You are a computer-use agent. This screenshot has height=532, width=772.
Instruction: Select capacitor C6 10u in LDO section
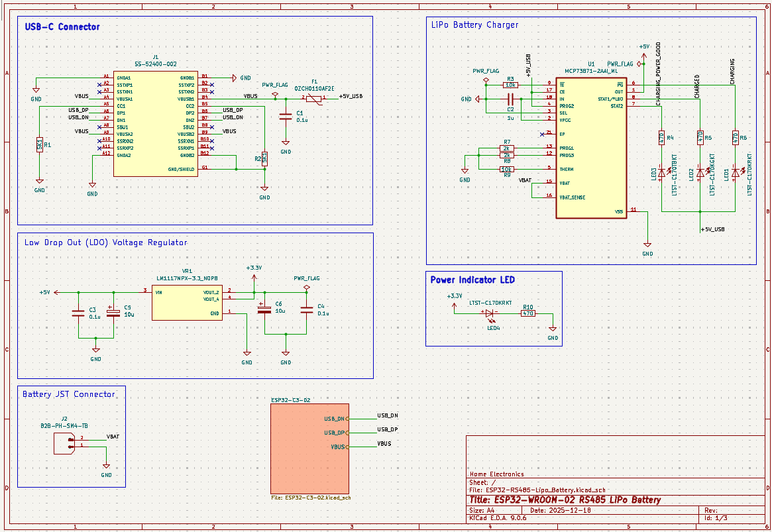coord(264,308)
